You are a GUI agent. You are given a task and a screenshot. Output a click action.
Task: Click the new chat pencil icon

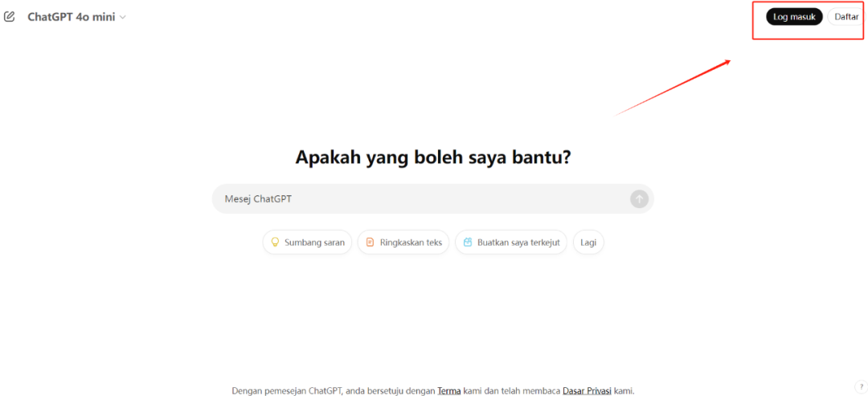click(10, 17)
